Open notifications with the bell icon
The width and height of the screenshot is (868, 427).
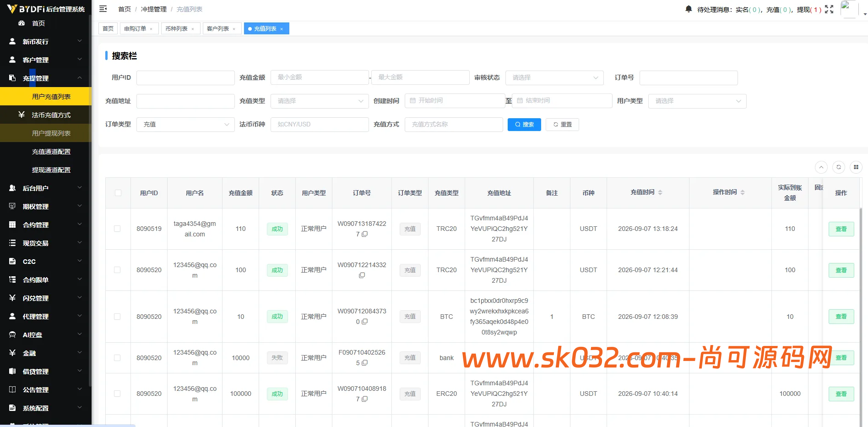[689, 9]
